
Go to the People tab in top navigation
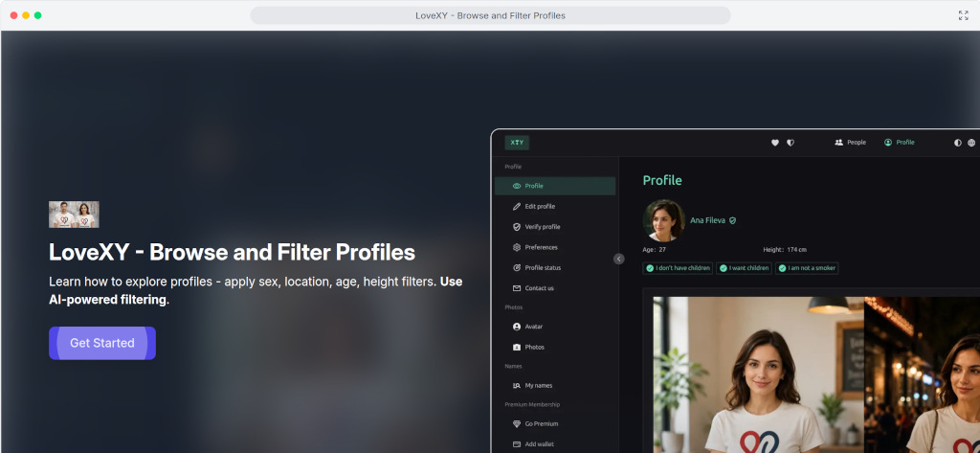[850, 143]
